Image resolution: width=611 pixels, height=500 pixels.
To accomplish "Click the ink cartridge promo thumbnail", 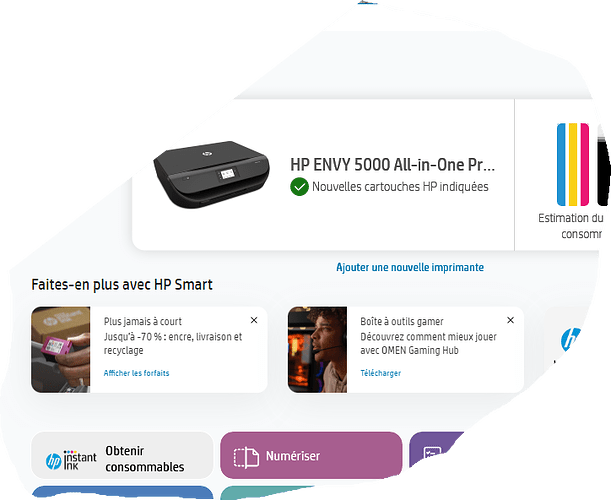I will click(60, 350).
